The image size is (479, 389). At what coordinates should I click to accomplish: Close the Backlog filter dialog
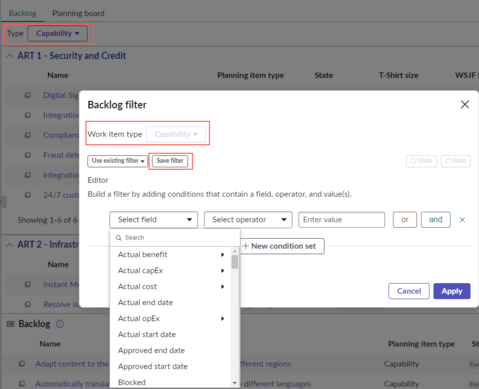tap(465, 105)
